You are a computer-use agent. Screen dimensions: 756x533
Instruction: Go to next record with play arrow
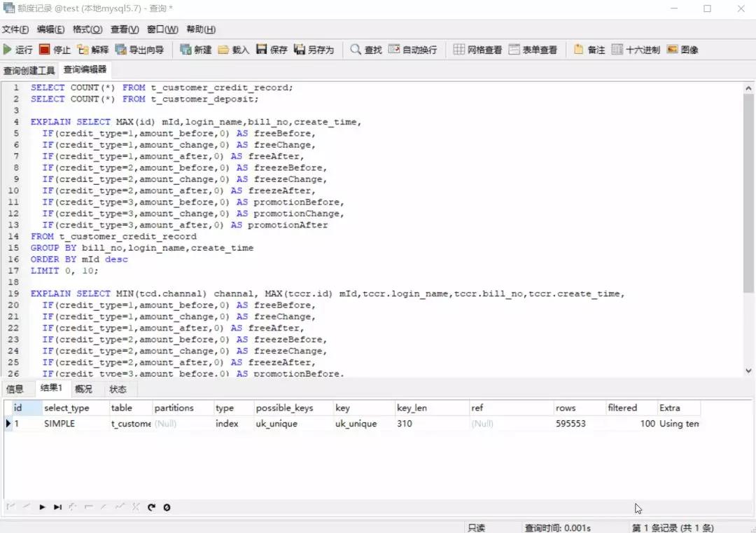[42, 507]
